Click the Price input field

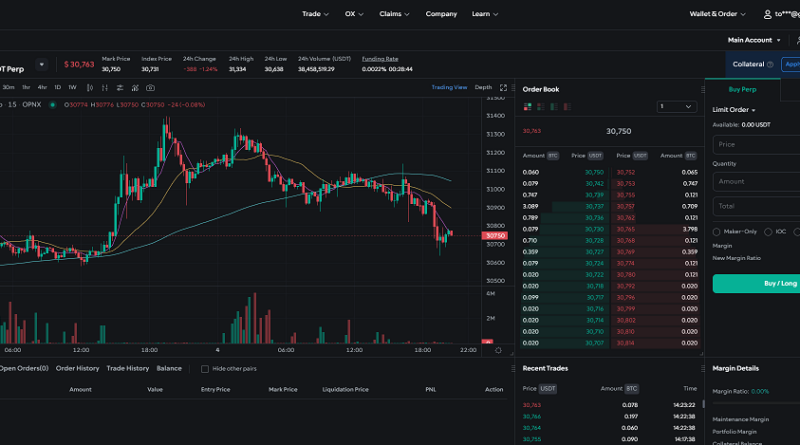tap(756, 144)
